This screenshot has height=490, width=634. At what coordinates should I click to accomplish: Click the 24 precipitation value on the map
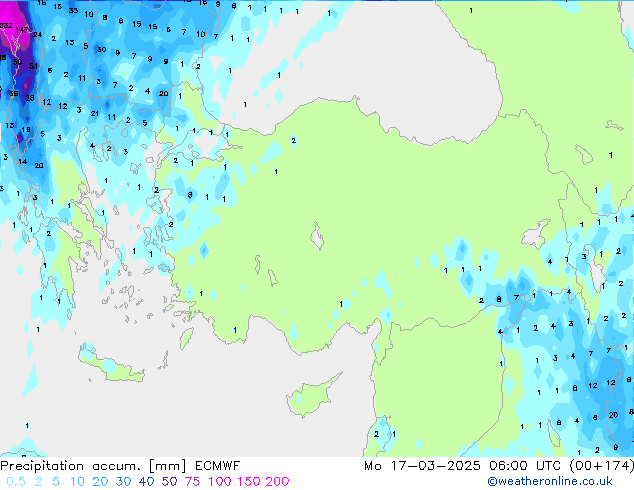(38, 34)
